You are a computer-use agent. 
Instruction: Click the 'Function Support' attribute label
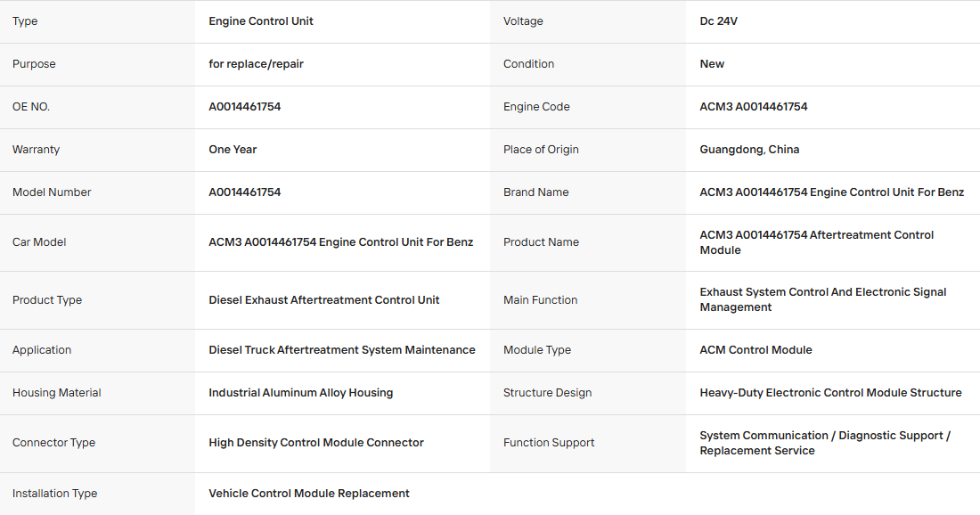[549, 443]
